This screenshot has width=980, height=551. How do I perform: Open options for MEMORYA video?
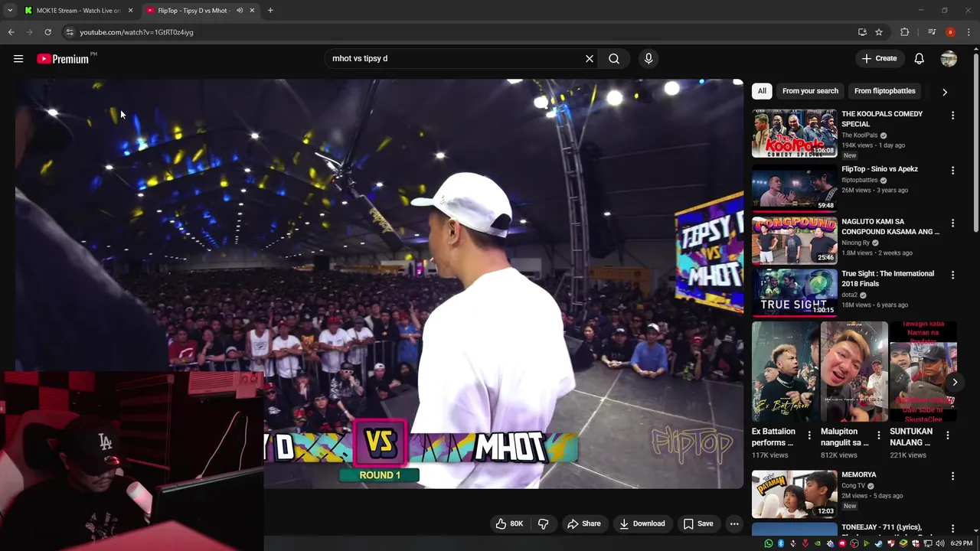coord(952,476)
